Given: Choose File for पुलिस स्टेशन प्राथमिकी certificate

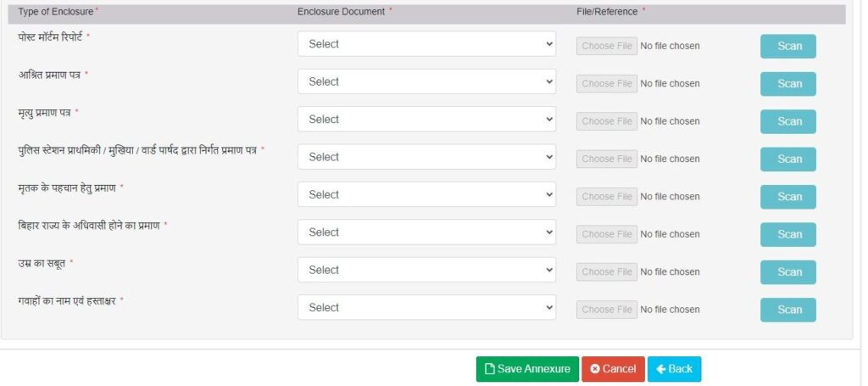Looking at the screenshot, I should point(607,159).
